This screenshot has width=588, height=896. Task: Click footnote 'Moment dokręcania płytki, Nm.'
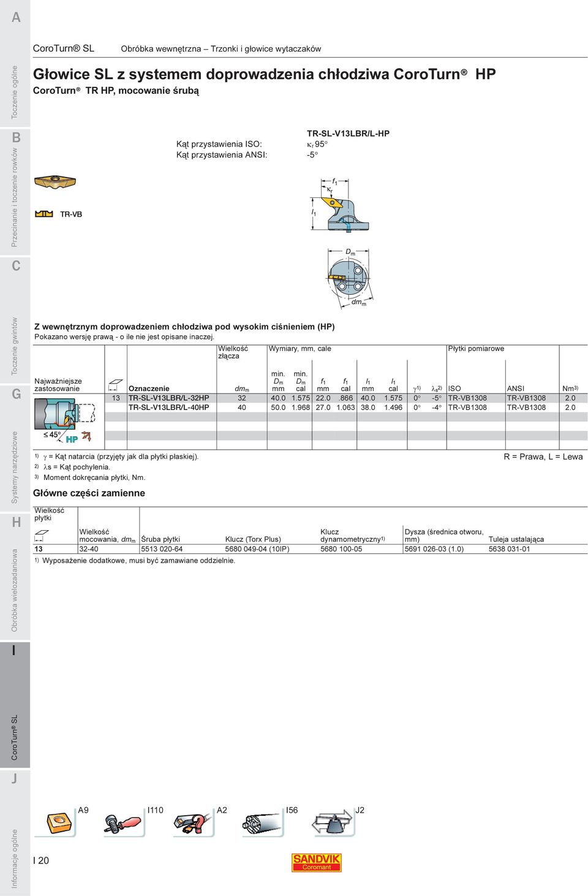pyautogui.click(x=90, y=477)
